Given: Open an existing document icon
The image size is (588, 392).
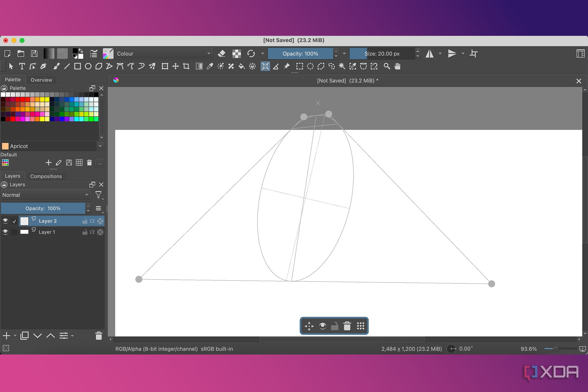Looking at the screenshot, I should click(x=21, y=53).
